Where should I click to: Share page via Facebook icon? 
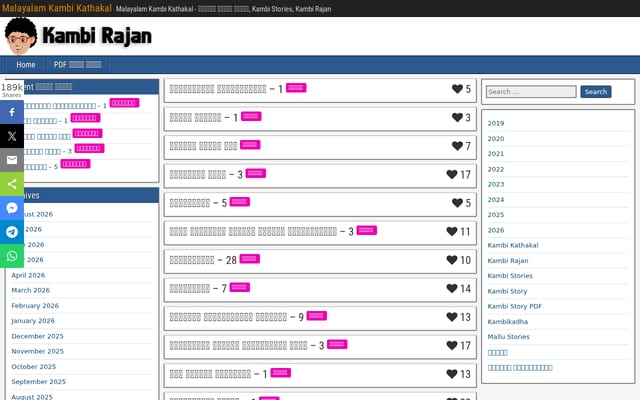tap(12, 112)
